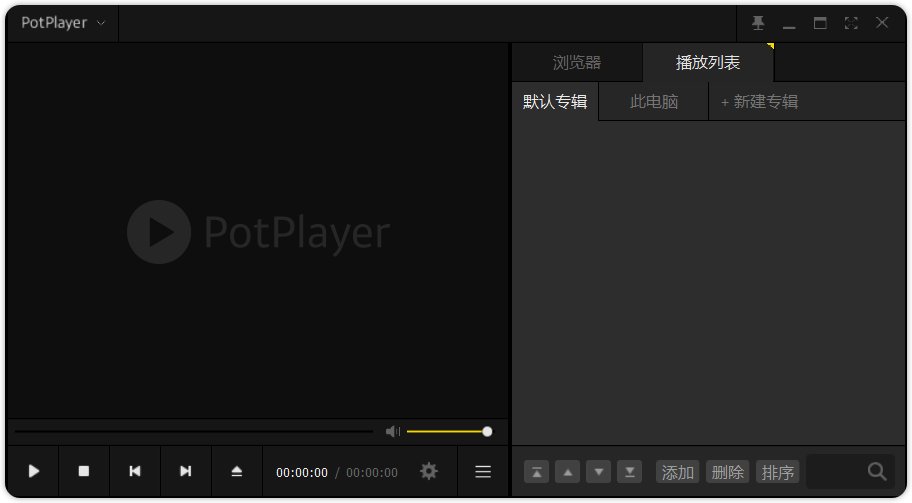The height and width of the screenshot is (503, 912).
Task: Open a file with the eject icon
Action: tap(237, 472)
